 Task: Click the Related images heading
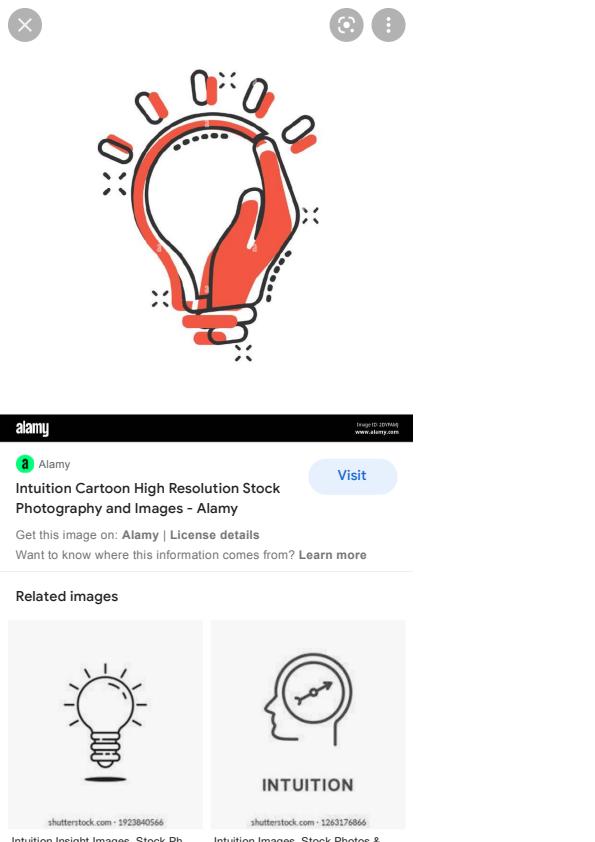click(67, 596)
